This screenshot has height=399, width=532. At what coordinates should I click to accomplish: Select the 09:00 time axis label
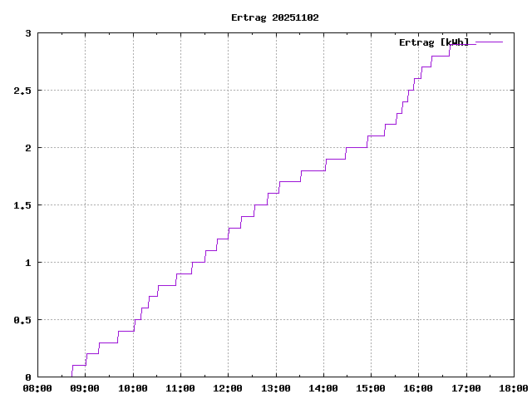pos(85,388)
